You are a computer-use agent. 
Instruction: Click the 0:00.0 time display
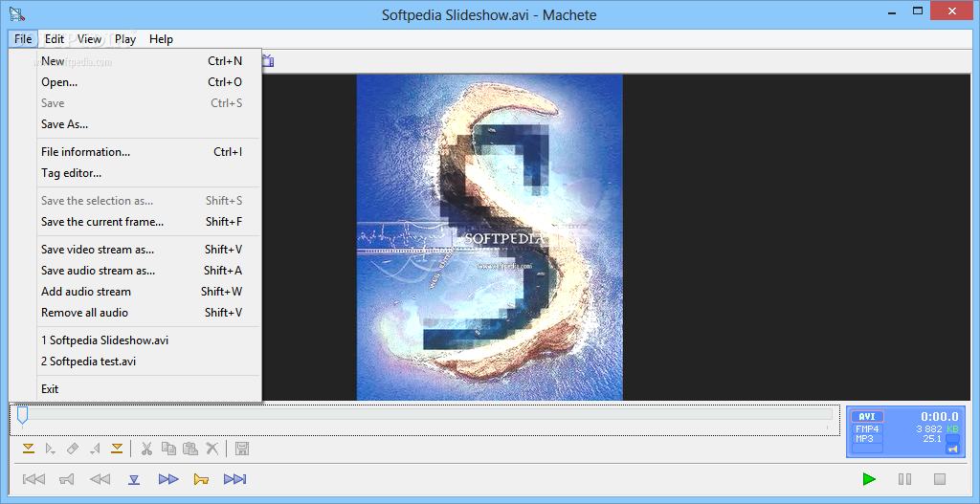(940, 417)
